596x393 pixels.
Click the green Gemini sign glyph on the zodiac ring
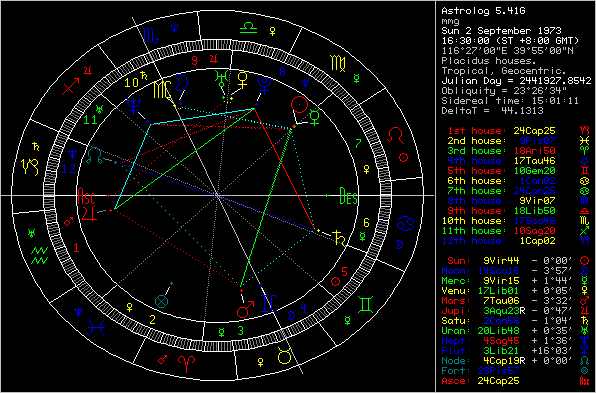pyautogui.click(x=365, y=304)
